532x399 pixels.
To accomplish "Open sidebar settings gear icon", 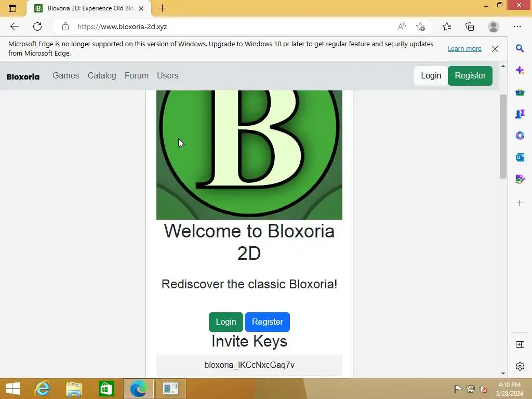I will pos(520,366).
